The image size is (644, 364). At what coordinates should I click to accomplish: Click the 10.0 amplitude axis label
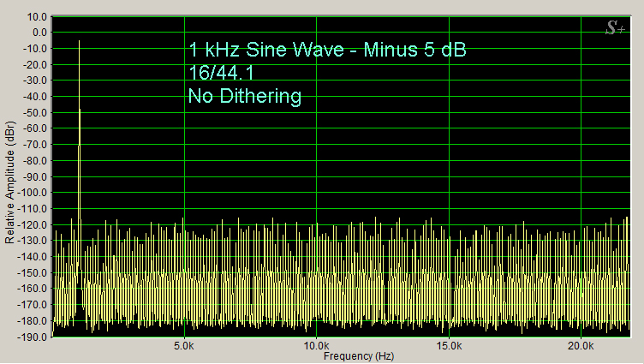tap(36, 16)
